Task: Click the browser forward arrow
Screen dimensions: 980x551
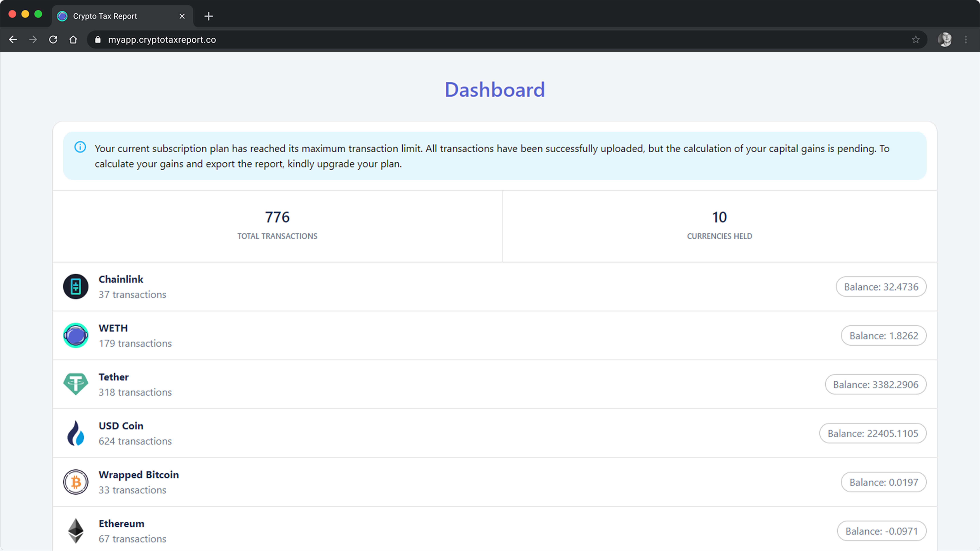Action: pyautogui.click(x=33, y=40)
